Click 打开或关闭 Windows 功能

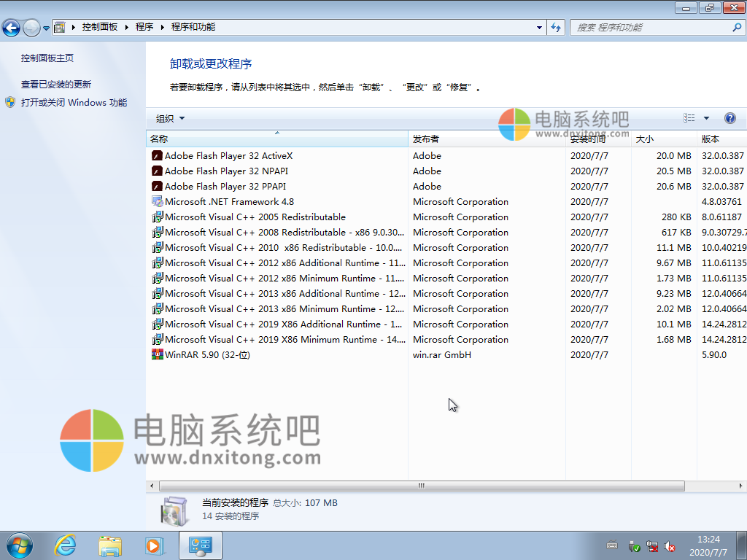pyautogui.click(x=74, y=101)
